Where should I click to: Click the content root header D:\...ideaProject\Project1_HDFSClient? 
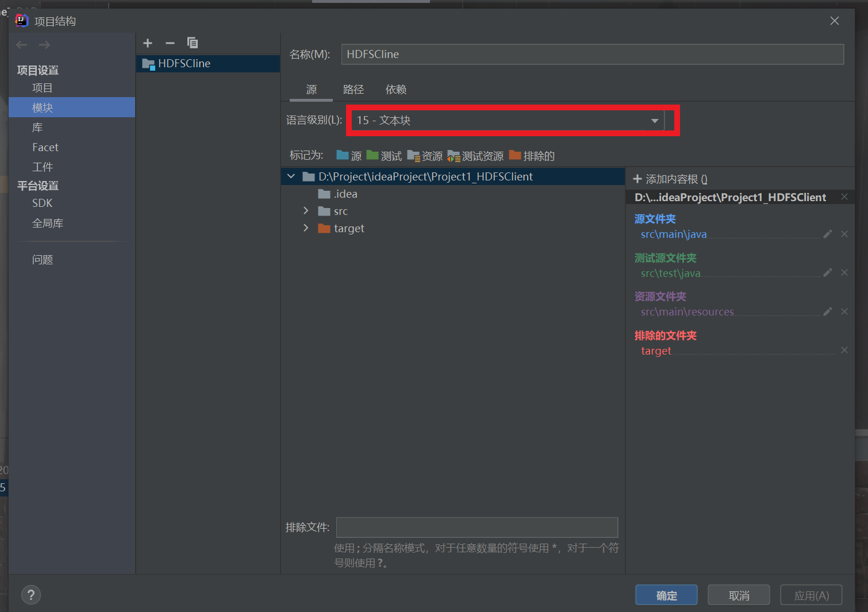730,197
